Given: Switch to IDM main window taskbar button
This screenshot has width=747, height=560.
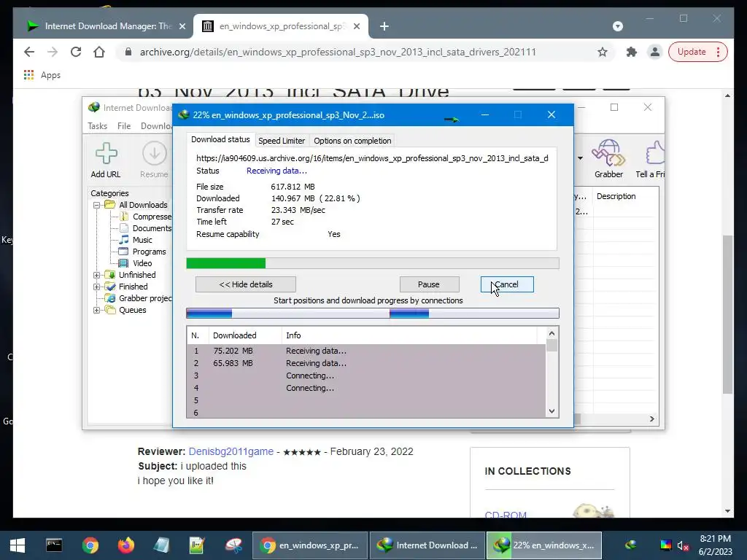Looking at the screenshot, I should click(x=427, y=545).
